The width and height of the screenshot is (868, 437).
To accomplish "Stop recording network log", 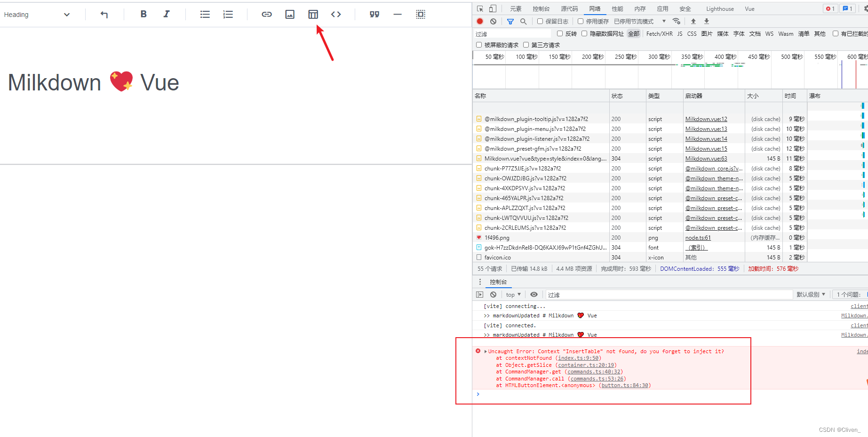I will [x=480, y=21].
